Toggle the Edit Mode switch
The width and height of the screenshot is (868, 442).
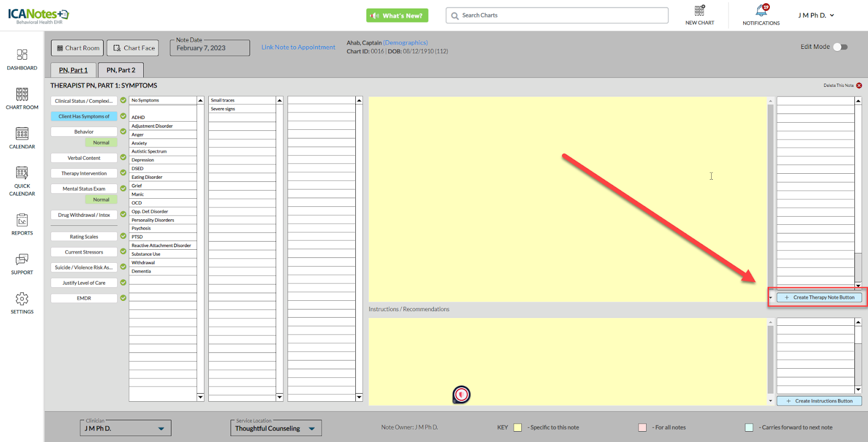(x=840, y=47)
